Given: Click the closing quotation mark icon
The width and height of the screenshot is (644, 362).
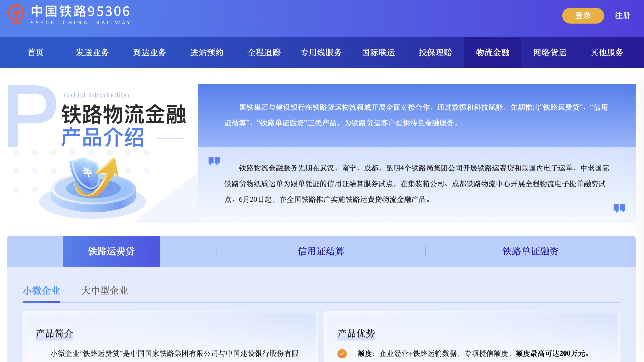Looking at the screenshot, I should [x=619, y=208].
